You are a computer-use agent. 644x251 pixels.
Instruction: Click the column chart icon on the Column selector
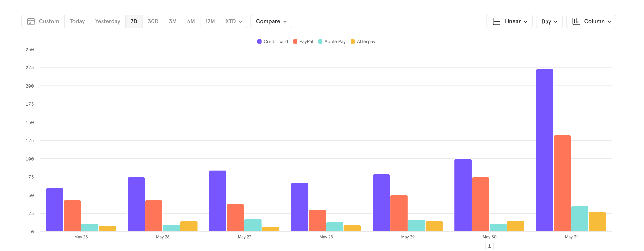[x=576, y=21]
